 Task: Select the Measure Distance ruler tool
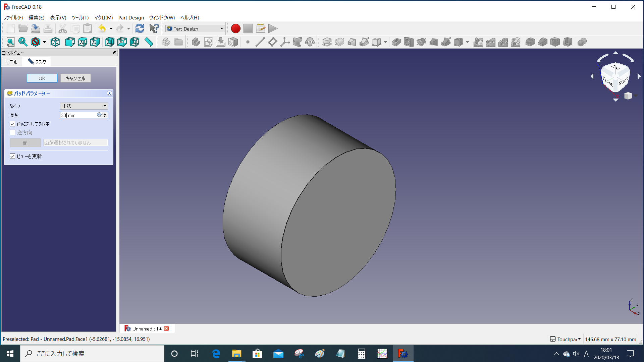pyautogui.click(x=149, y=42)
